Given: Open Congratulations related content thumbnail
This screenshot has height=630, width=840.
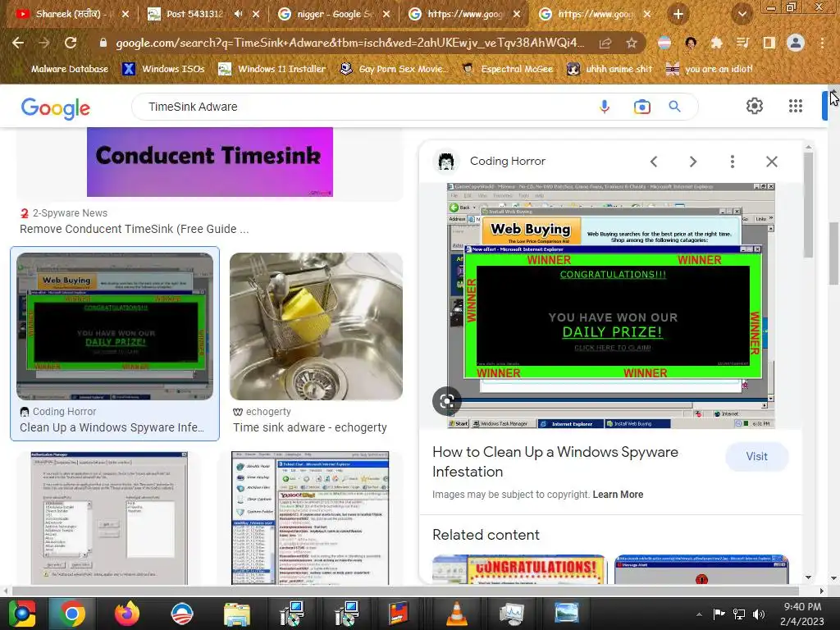Looking at the screenshot, I should pyautogui.click(x=518, y=569).
